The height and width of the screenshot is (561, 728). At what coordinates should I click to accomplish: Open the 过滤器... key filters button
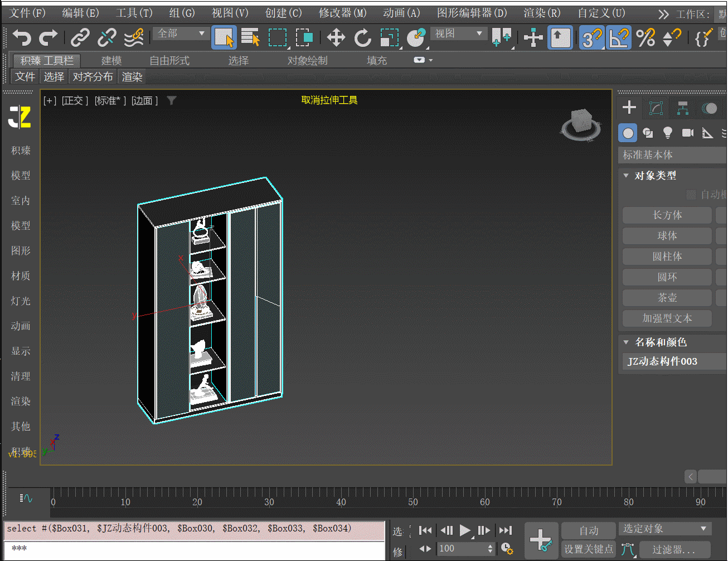(x=674, y=549)
